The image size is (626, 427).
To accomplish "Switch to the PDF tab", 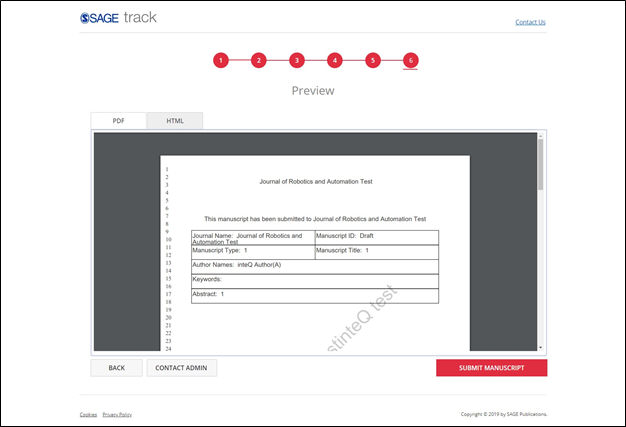I will tap(119, 121).
